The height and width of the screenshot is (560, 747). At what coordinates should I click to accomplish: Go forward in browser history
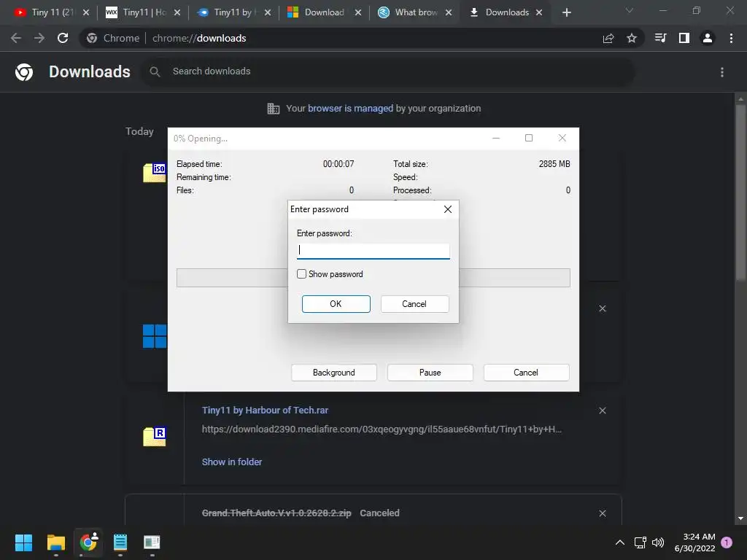[x=39, y=38]
